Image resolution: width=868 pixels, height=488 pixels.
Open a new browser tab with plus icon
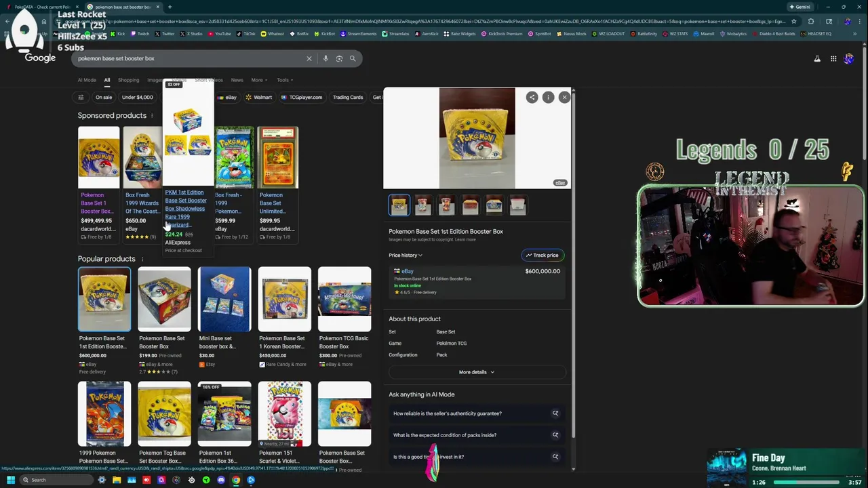click(x=170, y=7)
